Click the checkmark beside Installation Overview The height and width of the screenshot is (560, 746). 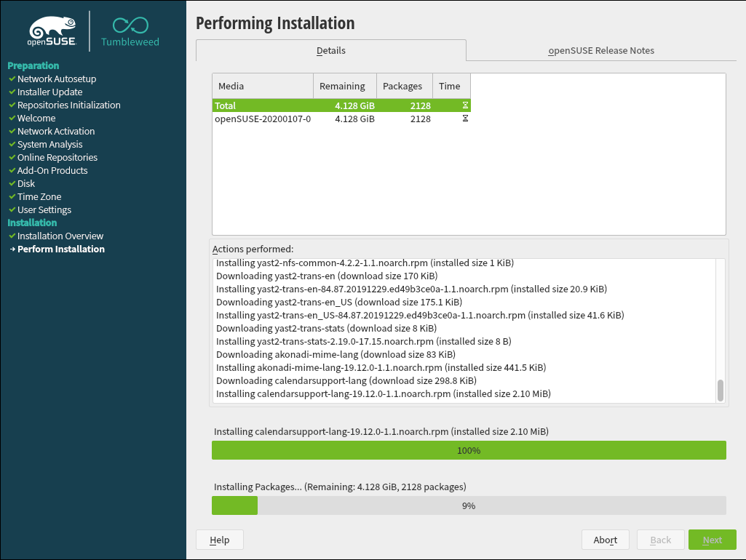[12, 236]
